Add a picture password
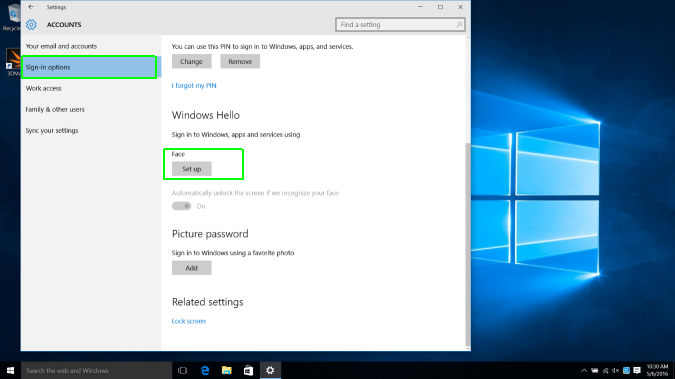The height and width of the screenshot is (379, 675). coord(192,268)
